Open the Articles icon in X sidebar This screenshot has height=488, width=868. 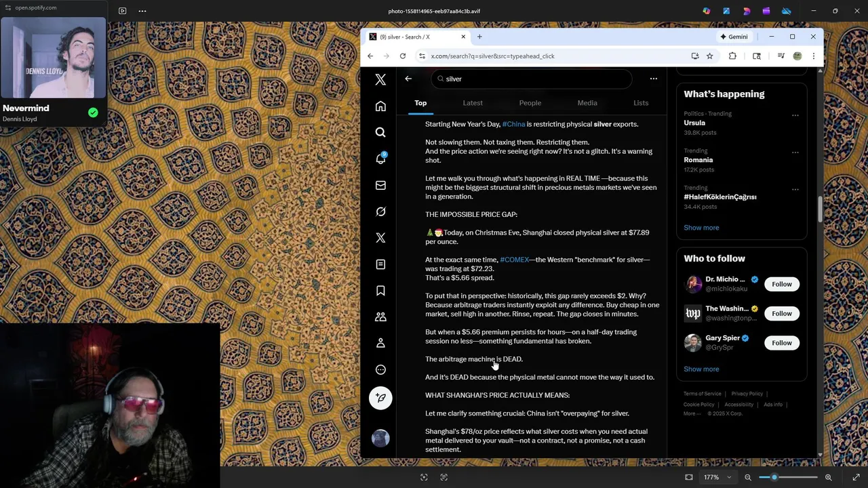pyautogui.click(x=380, y=264)
